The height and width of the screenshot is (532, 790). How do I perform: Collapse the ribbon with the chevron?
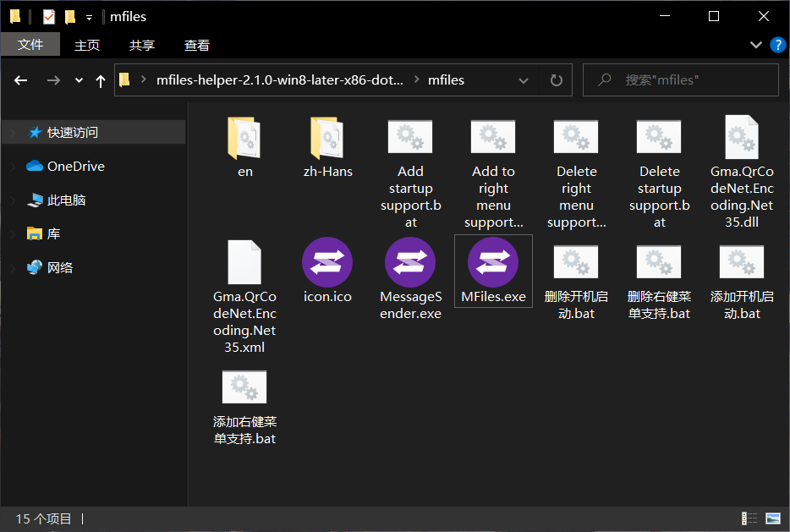tap(755, 45)
